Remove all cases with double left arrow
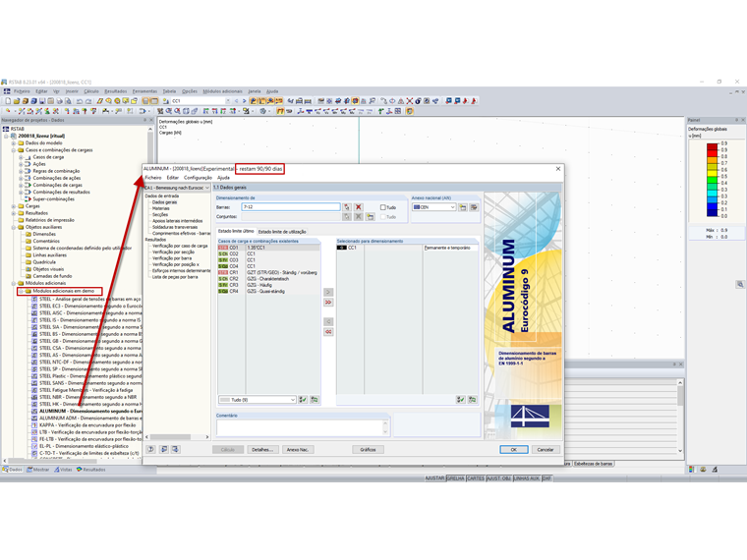 pyautogui.click(x=328, y=332)
